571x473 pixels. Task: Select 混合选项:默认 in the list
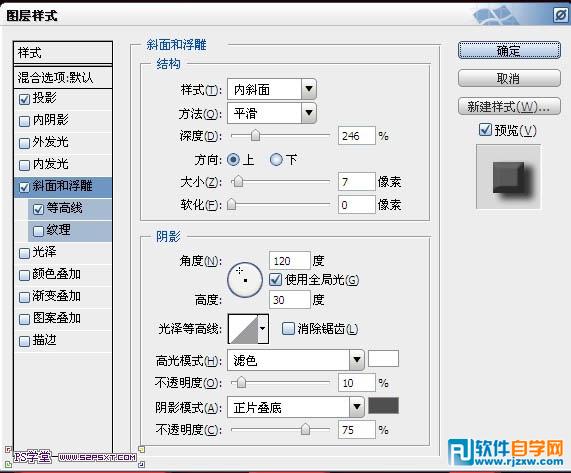tap(63, 77)
